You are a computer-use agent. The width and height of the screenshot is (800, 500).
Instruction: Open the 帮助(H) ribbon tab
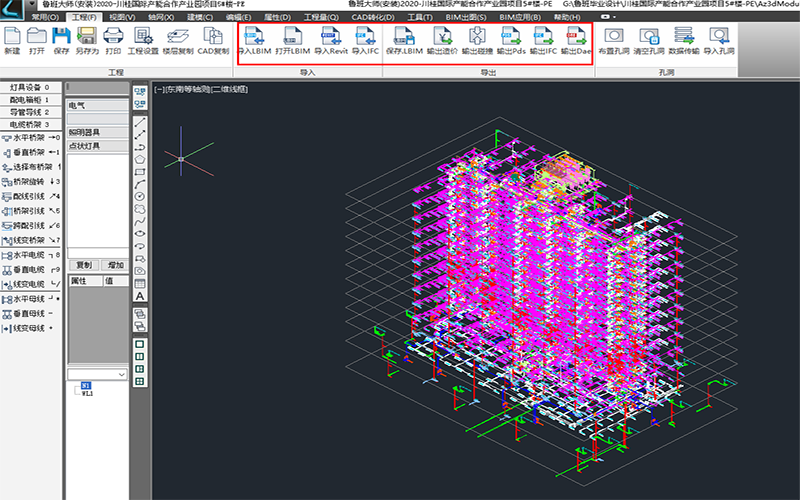point(567,17)
